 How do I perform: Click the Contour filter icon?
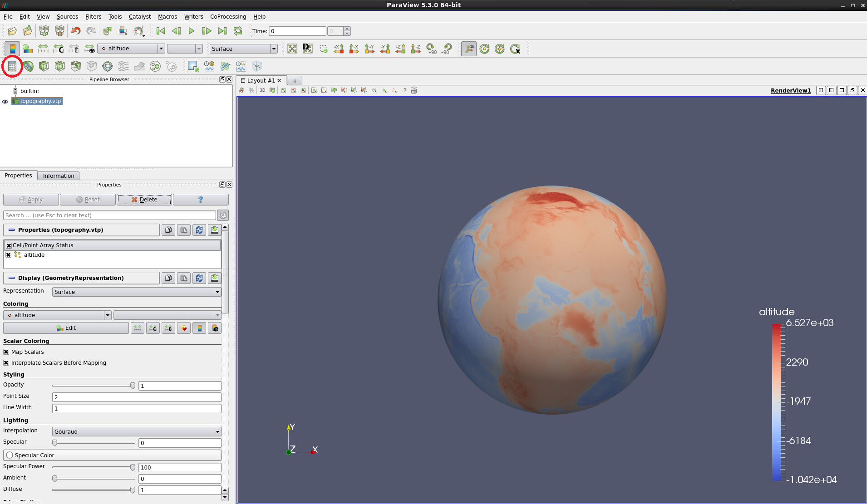(28, 67)
